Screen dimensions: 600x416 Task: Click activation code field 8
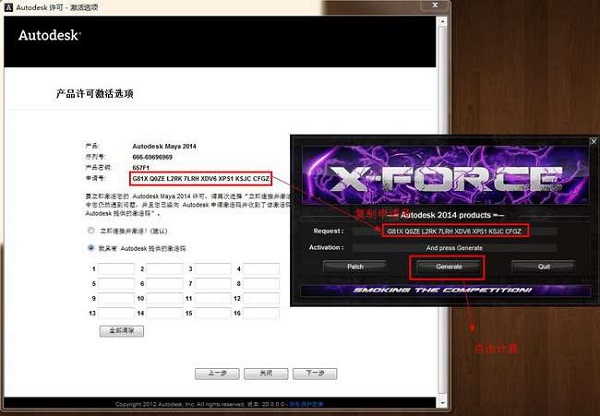(x=261, y=284)
